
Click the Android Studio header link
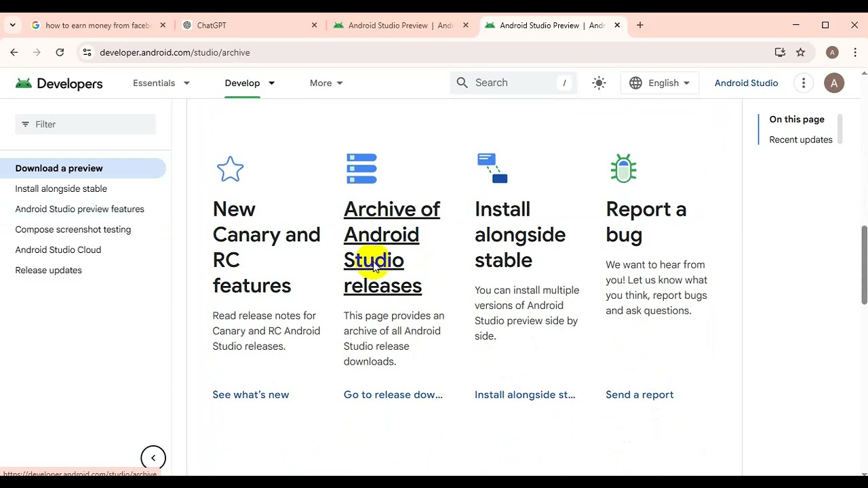(746, 83)
